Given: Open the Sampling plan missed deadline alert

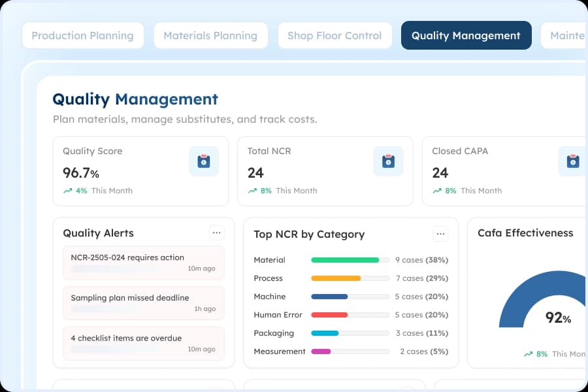Looking at the screenshot, I should [x=144, y=303].
